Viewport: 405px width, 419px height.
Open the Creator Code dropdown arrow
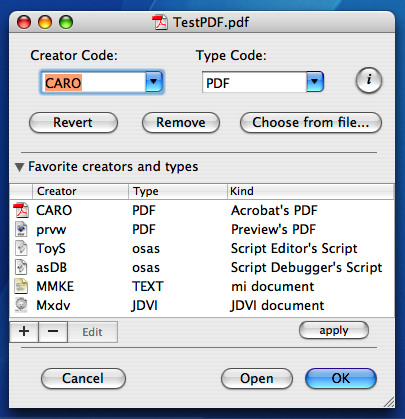(154, 82)
